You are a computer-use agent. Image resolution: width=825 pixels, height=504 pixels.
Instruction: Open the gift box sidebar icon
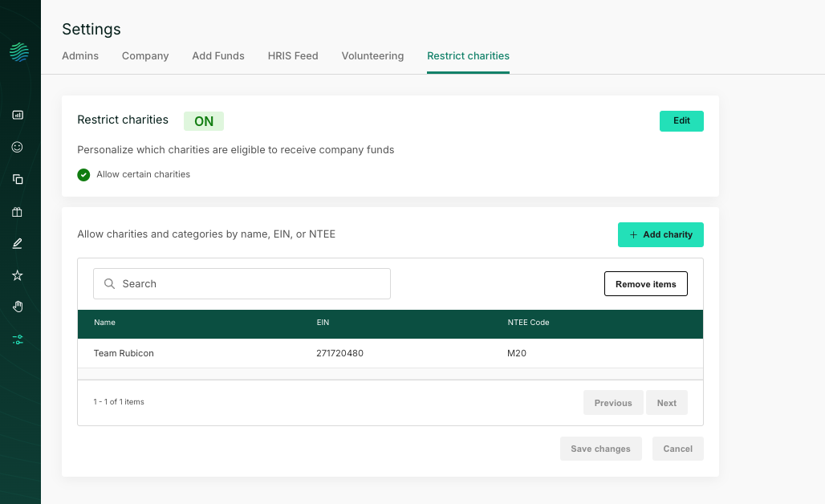tap(18, 212)
